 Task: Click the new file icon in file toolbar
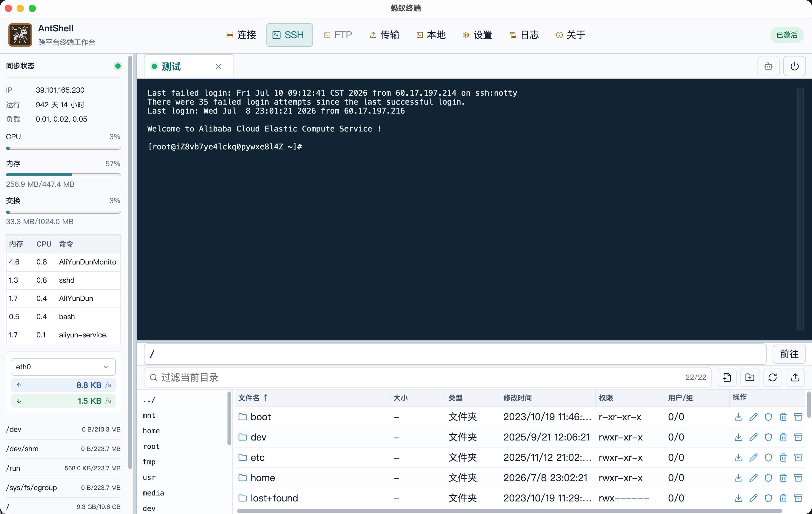[727, 377]
